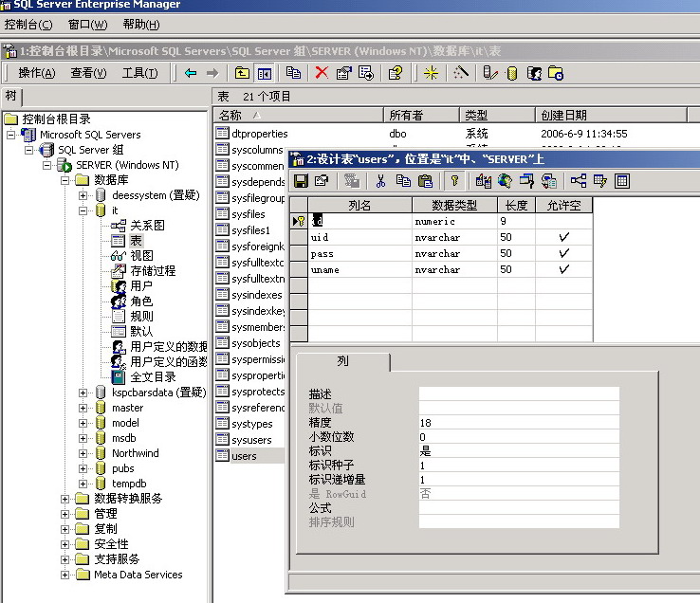Click the manage relationships icon in designer toolbar
The height and width of the screenshot is (603, 700).
(x=579, y=181)
